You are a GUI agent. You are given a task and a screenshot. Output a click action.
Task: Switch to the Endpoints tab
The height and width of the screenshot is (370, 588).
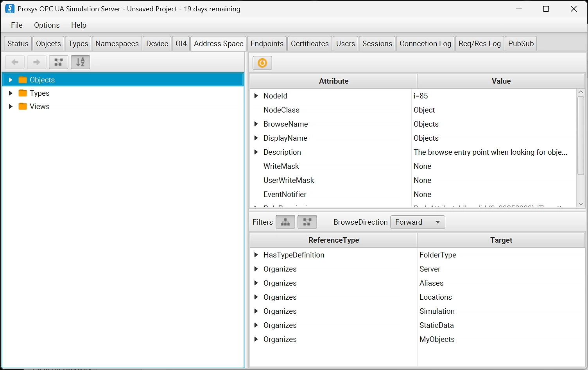click(267, 43)
